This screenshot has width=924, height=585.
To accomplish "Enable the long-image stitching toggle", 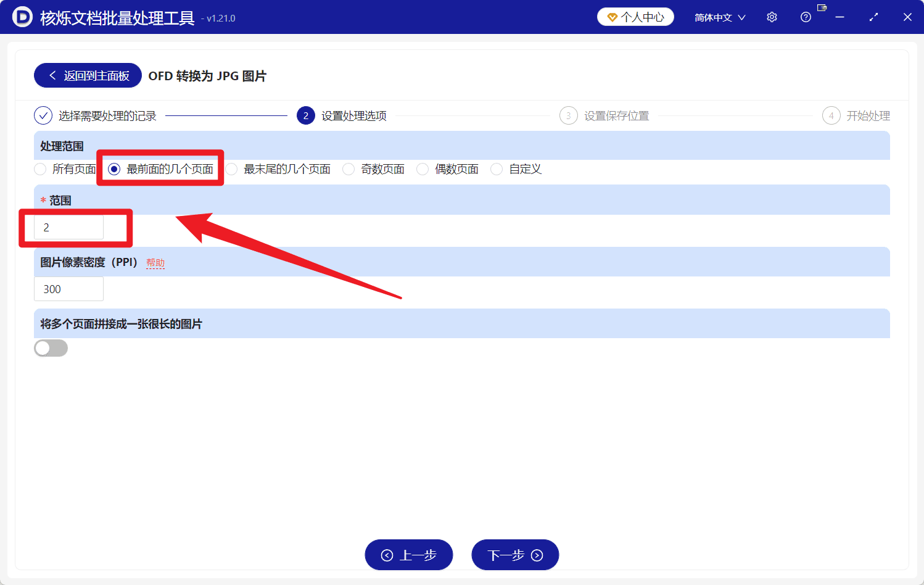I will pyautogui.click(x=51, y=348).
